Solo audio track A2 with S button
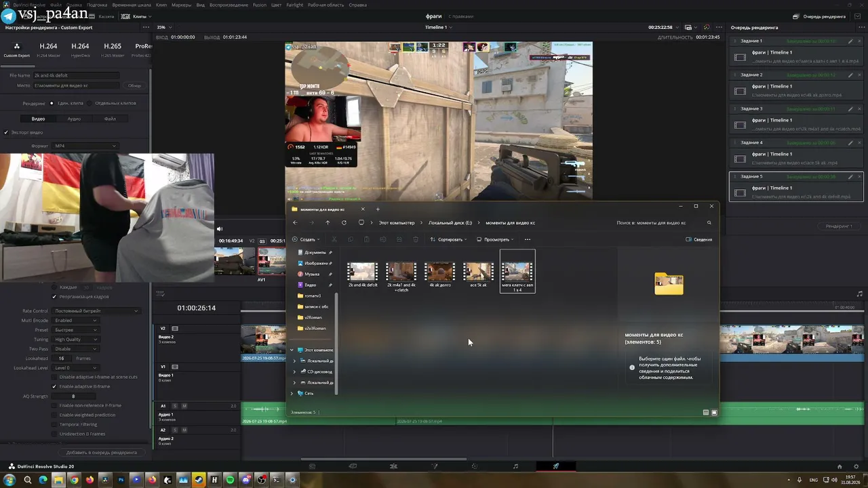 [175, 430]
